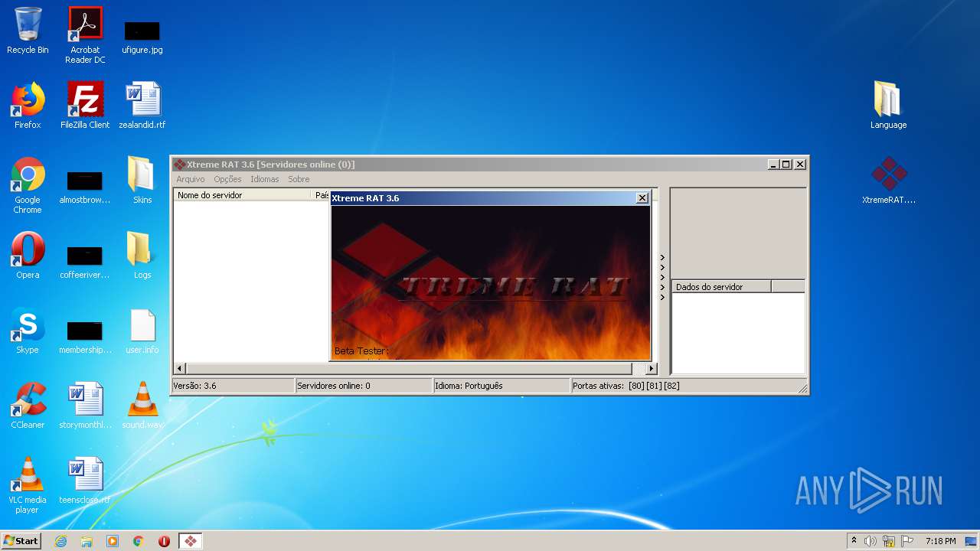Screen dimensions: 980x551
Task: Select the storymonthl... document icon
Action: 85,406
